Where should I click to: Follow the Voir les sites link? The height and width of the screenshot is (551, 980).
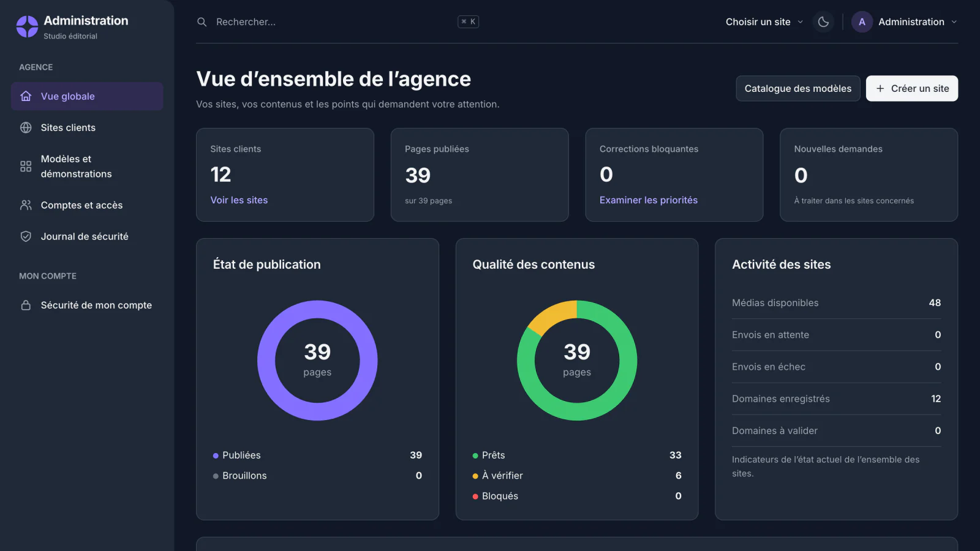point(239,200)
